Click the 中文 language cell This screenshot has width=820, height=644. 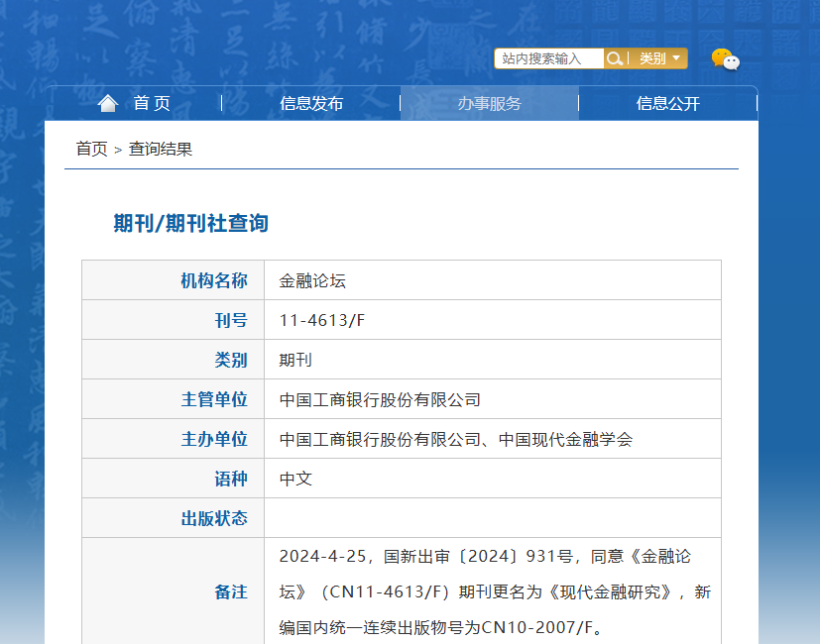pyautogui.click(x=493, y=479)
